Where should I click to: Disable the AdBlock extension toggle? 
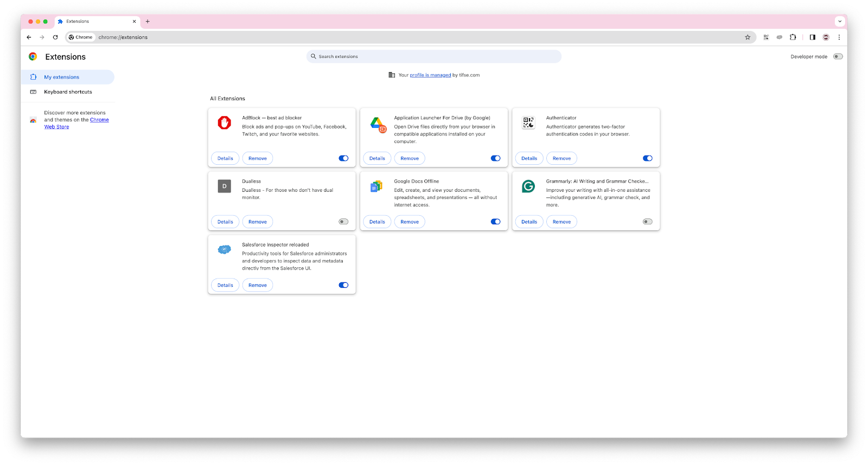[x=343, y=158]
